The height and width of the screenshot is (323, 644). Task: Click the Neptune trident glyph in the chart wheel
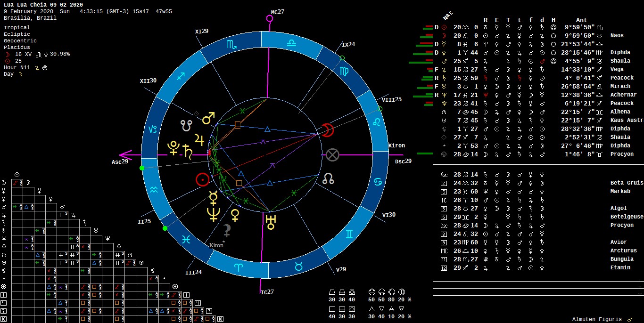pyautogui.click(x=213, y=214)
